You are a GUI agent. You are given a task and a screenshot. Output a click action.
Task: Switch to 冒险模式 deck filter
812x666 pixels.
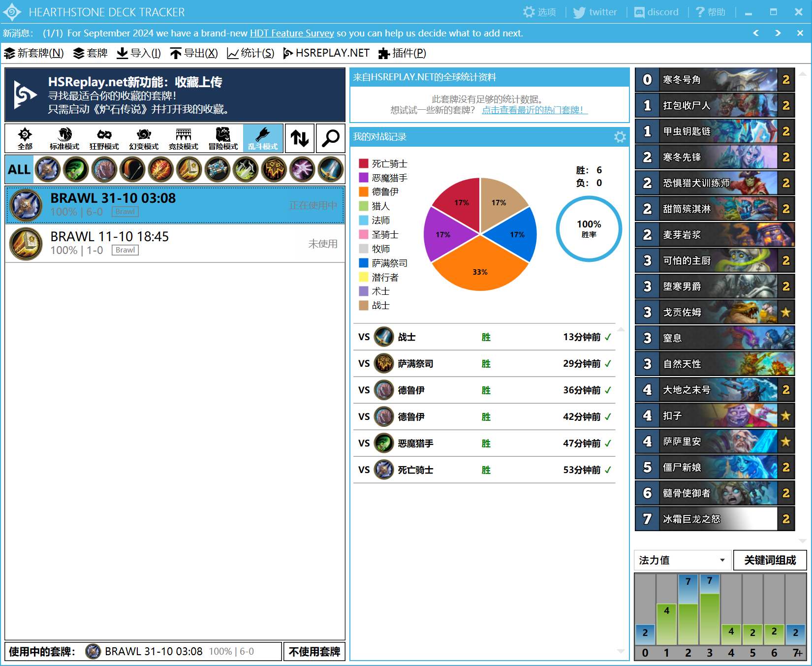pyautogui.click(x=223, y=138)
